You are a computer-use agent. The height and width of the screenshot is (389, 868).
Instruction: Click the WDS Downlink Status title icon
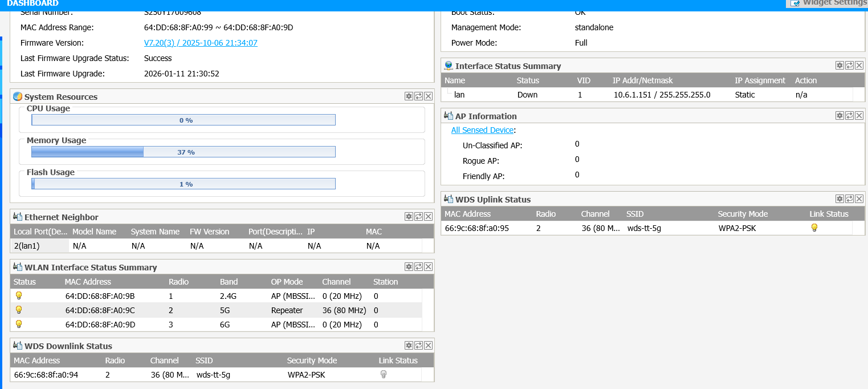[18, 346]
